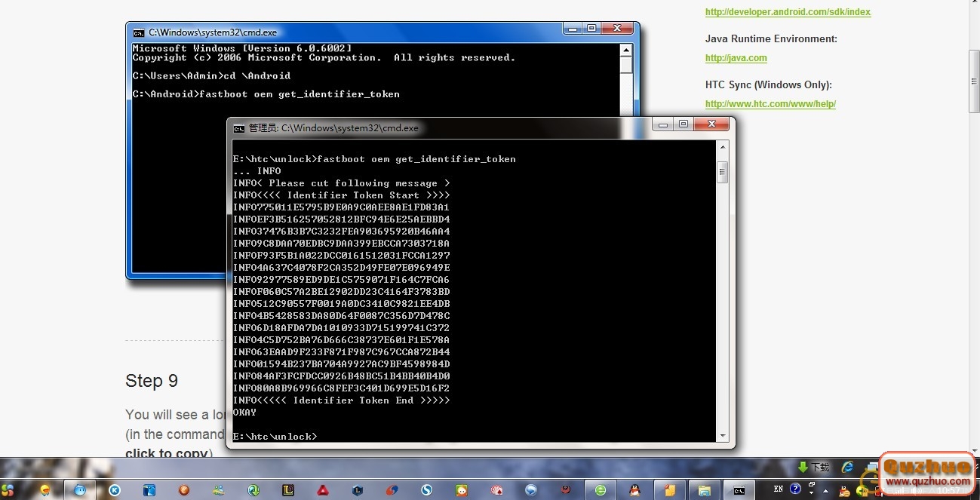Viewport: 980px width, 500px height.
Task: Open the blue K circle taskbar icon
Action: (x=115, y=490)
